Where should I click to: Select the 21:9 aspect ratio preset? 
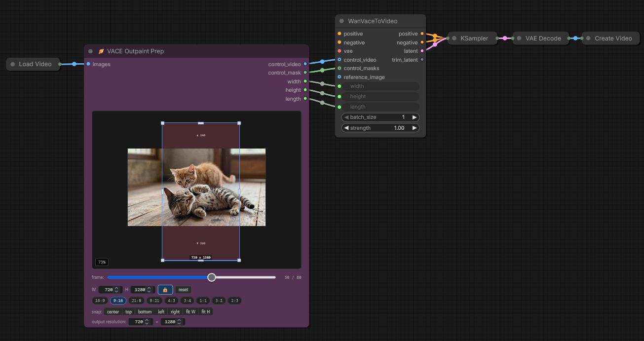pos(136,301)
